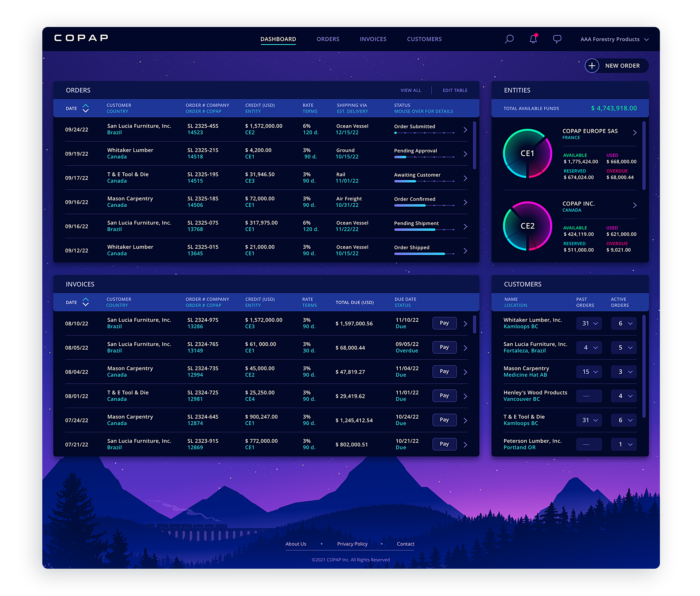The width and height of the screenshot is (700, 596).
Task: Pay the overdue $68,000.44 invoice
Action: [444, 347]
